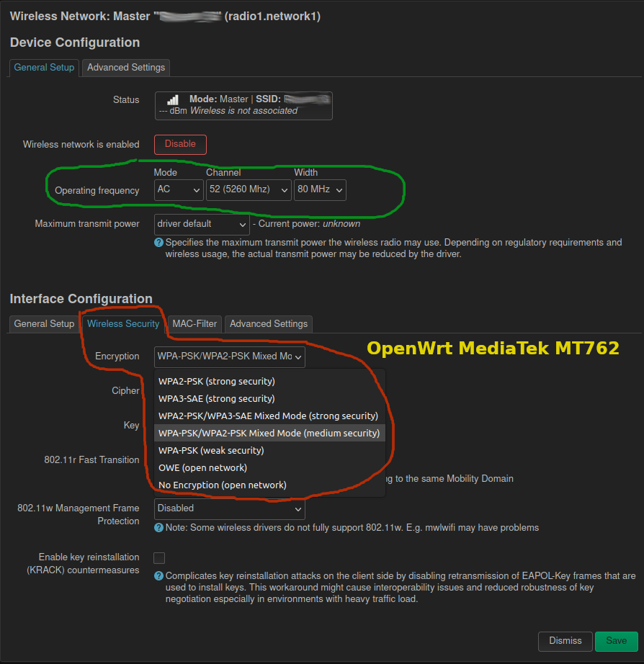This screenshot has height=664, width=644.
Task: Click help icon beside transmit power description
Action: pos(159,243)
